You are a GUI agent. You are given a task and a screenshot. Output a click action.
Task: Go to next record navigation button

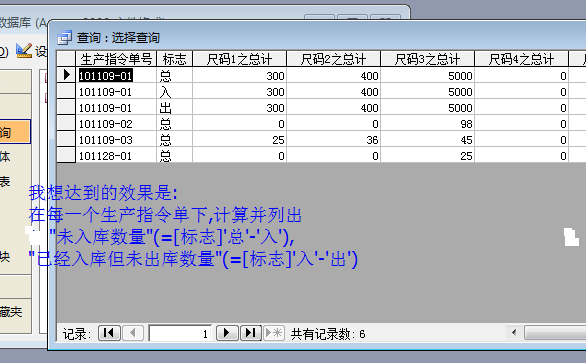pos(227,332)
